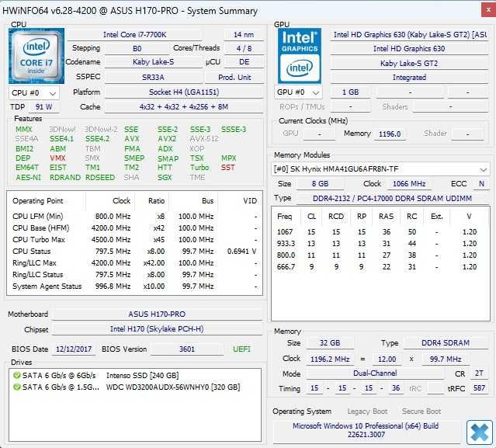Click the blue X close button at bottom right
Screen dimensions: 496x448
[x=479, y=432]
